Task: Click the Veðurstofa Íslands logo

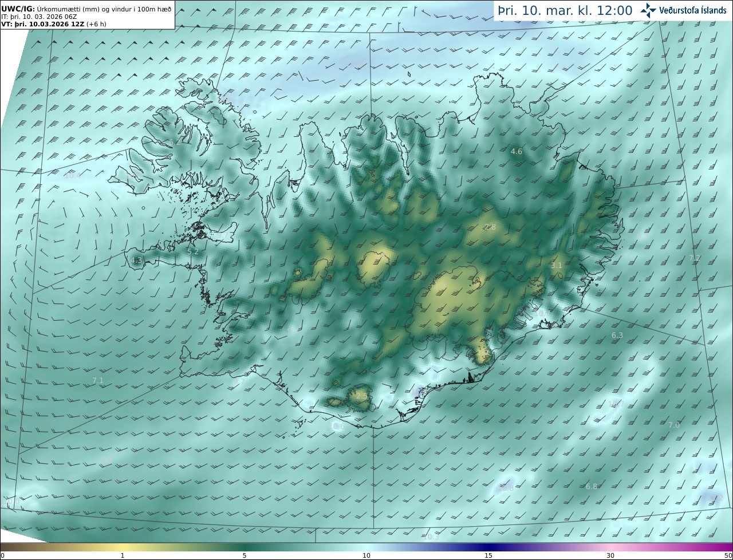Action: (683, 10)
